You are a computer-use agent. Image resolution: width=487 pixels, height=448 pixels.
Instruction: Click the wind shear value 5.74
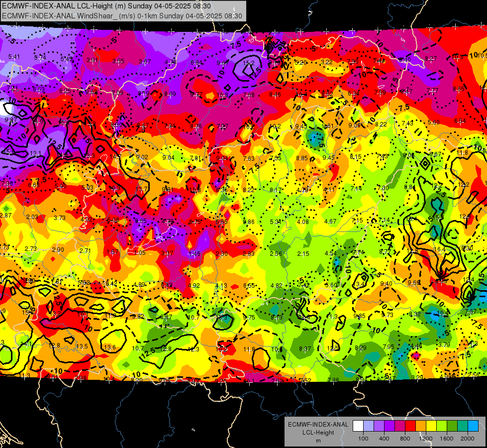[x=40, y=57]
